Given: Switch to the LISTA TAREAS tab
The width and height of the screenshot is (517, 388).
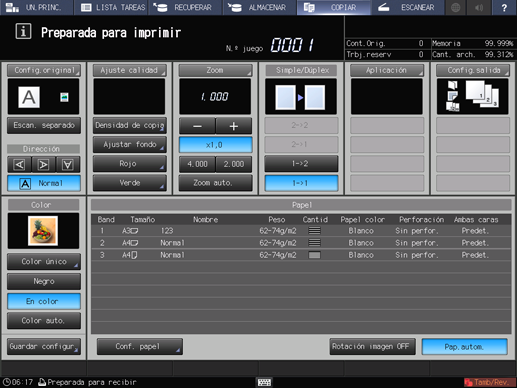Looking at the screenshot, I should coord(112,7).
